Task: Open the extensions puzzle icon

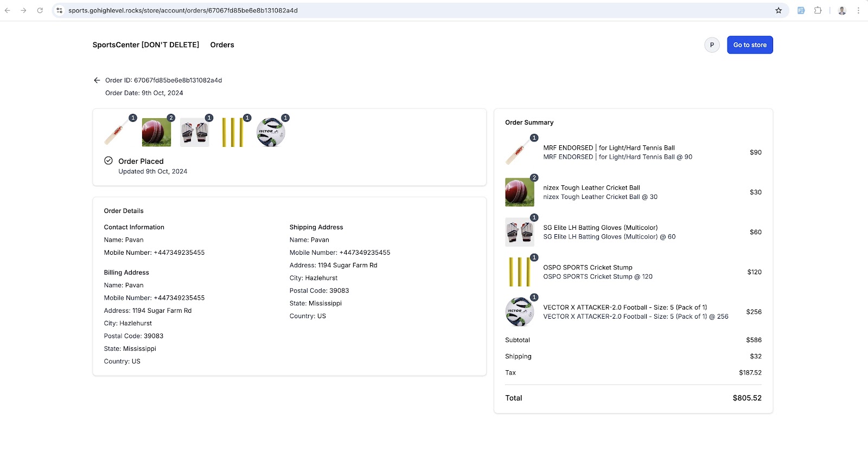Action: coord(818,10)
